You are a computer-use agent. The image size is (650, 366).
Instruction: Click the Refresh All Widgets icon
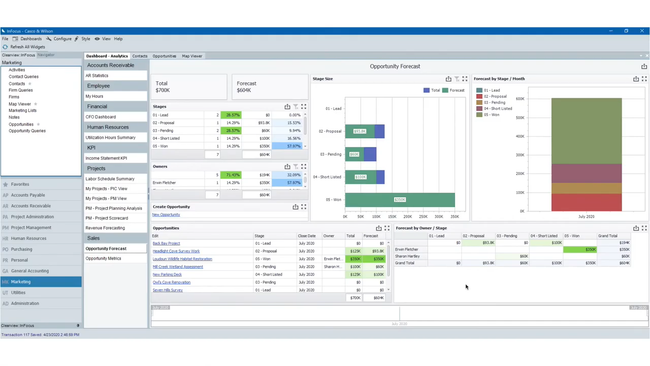[5, 47]
